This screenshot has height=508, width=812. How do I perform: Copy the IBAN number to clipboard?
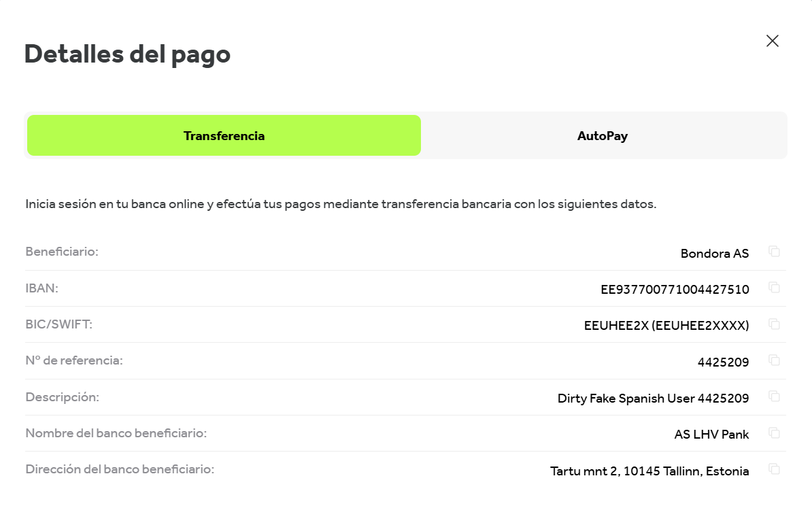[x=774, y=288]
